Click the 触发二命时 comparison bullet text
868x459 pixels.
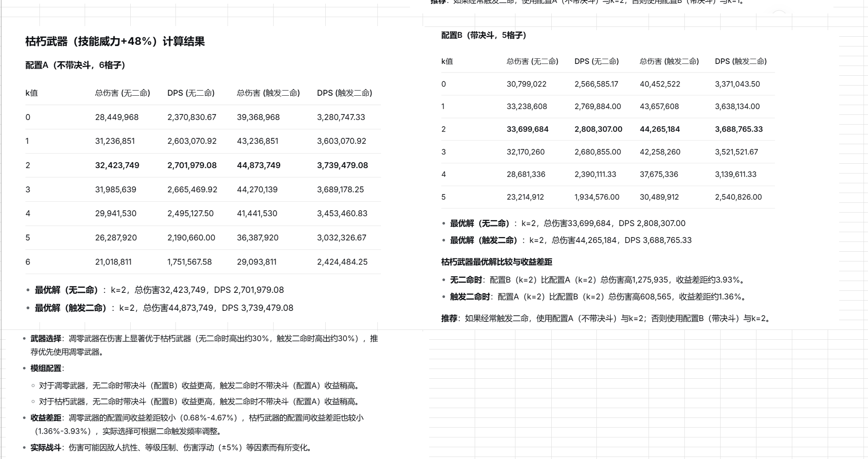pos(470,297)
